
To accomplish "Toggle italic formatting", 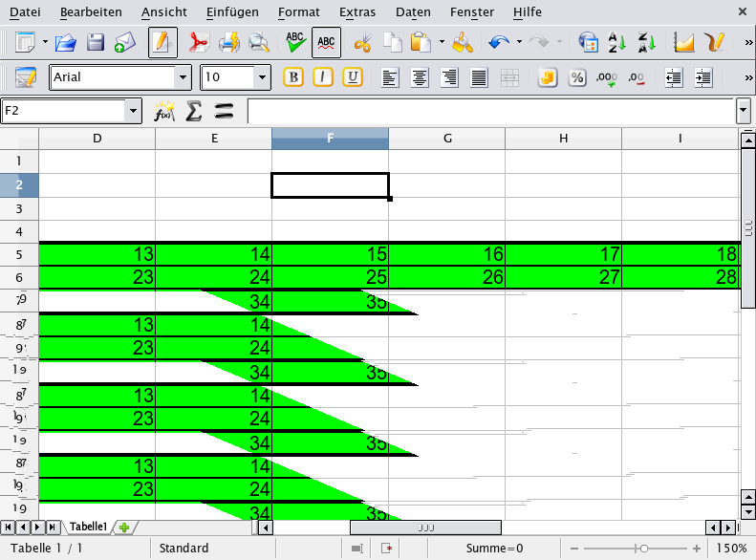I will (x=323, y=77).
